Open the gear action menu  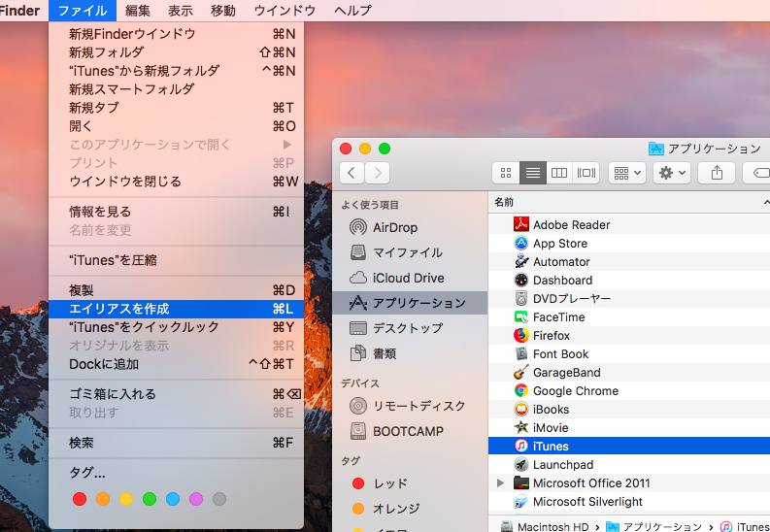tap(672, 173)
